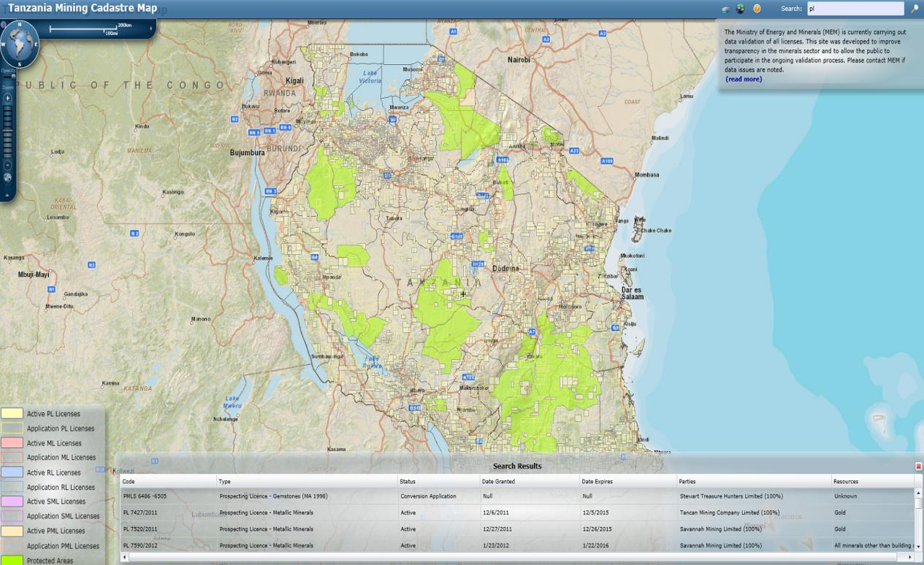Click the results horizontal scrollbar right arrow

tap(909, 556)
